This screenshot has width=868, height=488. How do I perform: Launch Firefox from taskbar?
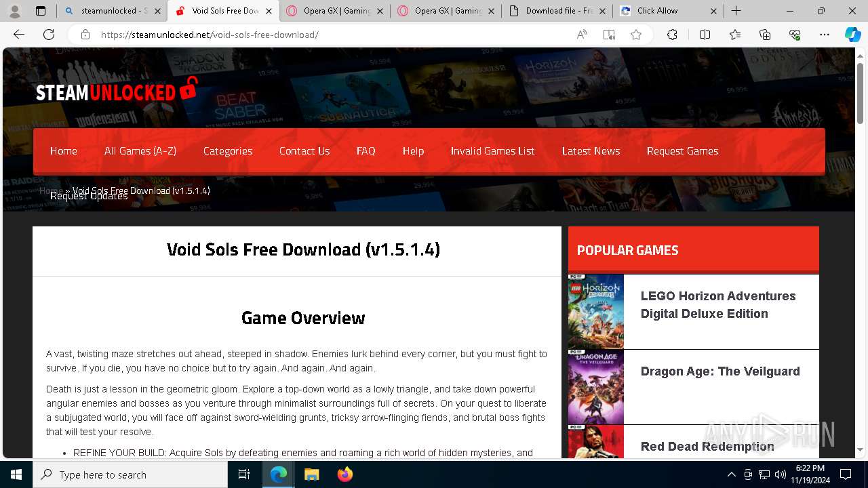point(344,474)
